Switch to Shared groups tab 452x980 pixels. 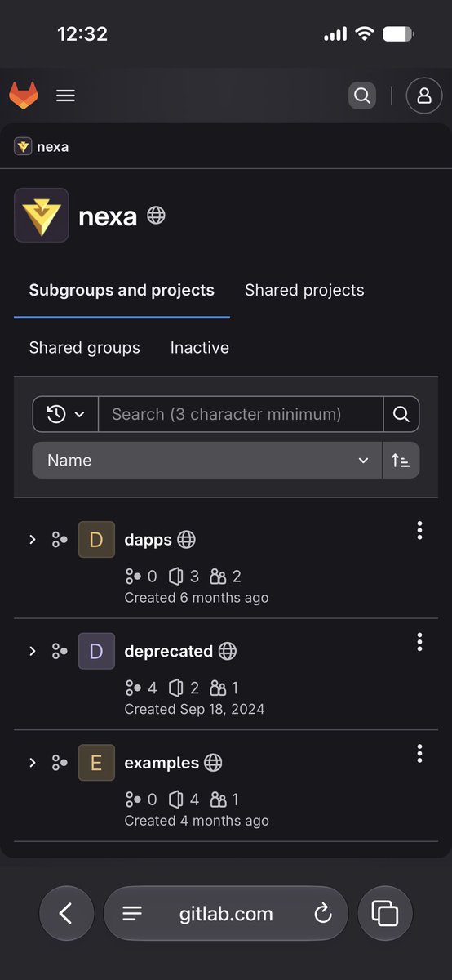[85, 347]
